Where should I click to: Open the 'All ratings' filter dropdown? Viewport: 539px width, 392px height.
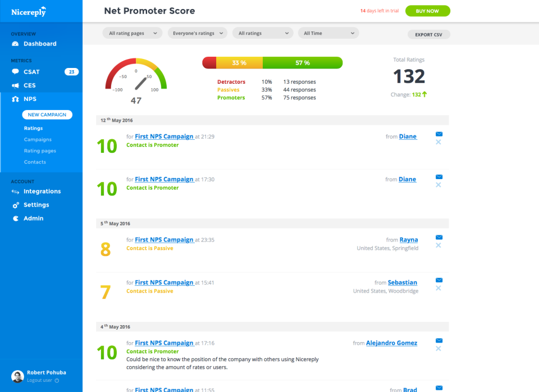point(262,33)
